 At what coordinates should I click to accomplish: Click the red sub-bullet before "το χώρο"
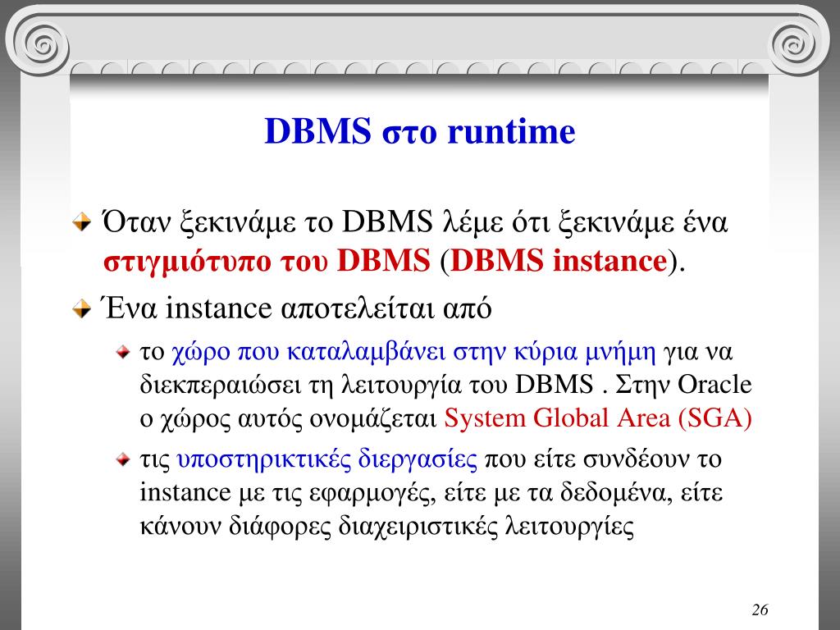point(123,353)
